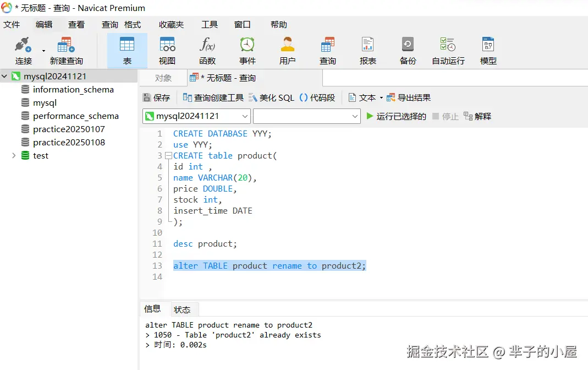Click the Navicat logo in title bar
The width and height of the screenshot is (588, 370).
click(x=7, y=8)
